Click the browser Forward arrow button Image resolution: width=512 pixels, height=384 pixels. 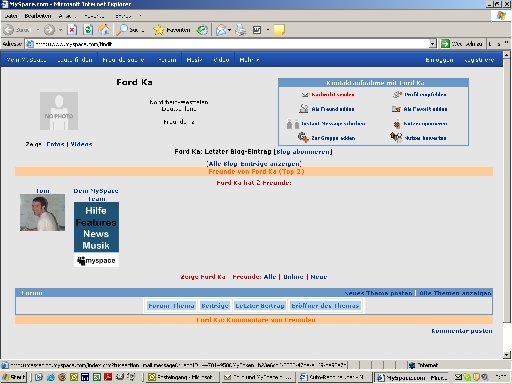49,30
